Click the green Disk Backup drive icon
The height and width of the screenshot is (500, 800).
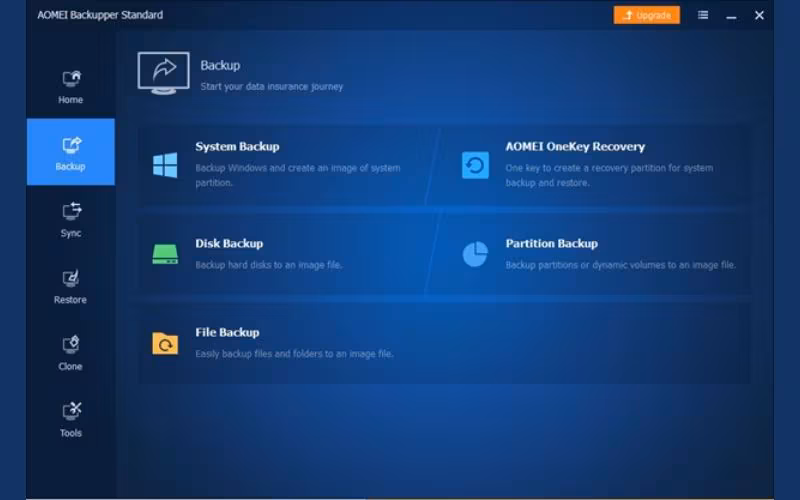(165, 254)
